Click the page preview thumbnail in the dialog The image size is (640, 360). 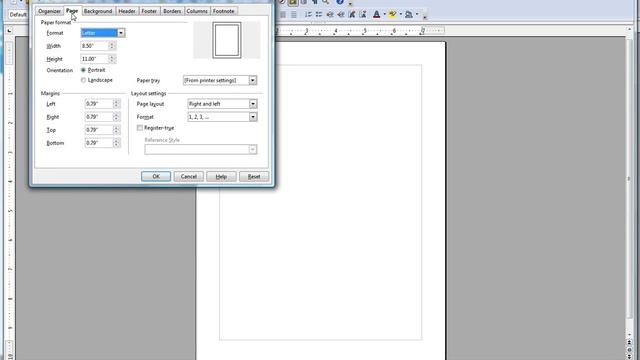[x=227, y=40]
